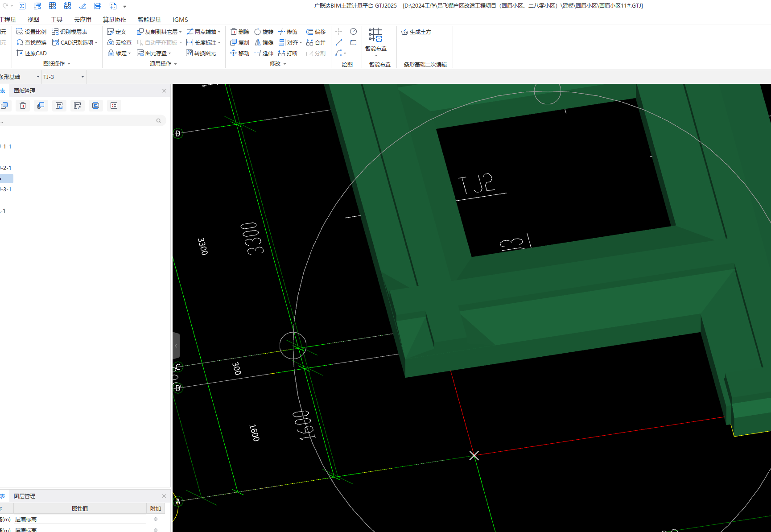Screen dimensions: 771x532
Task: Click the Sum calculation icon in quick access toolbar
Action: tap(22, 6)
